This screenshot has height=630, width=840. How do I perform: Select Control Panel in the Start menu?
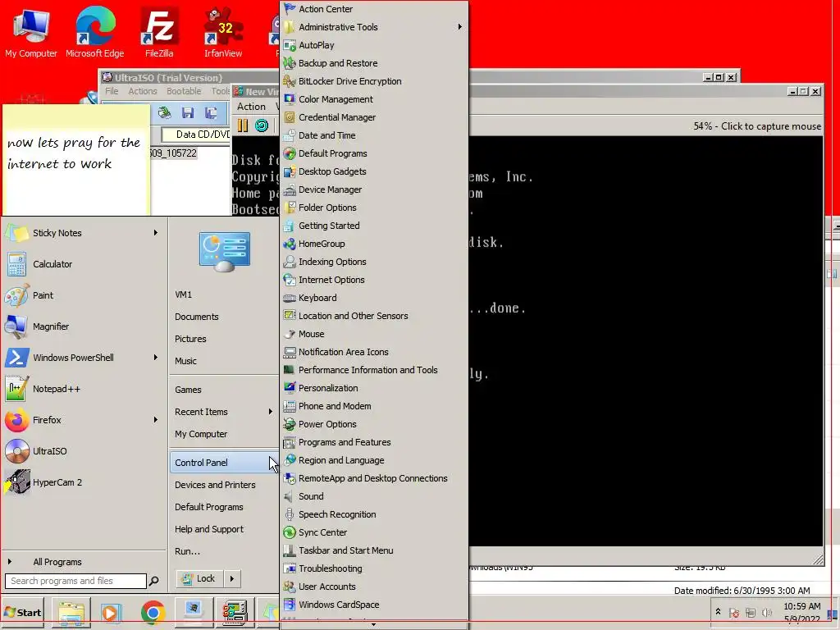click(x=224, y=463)
